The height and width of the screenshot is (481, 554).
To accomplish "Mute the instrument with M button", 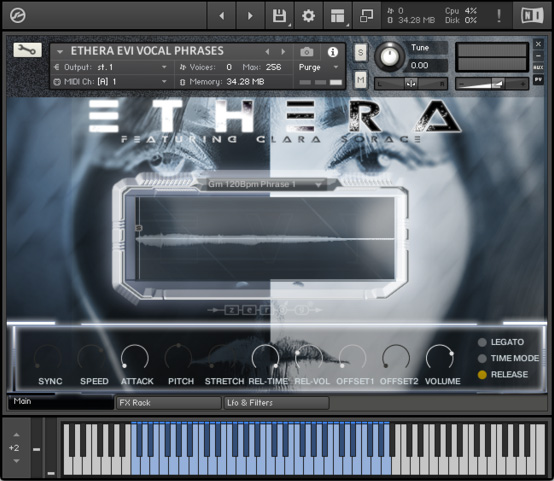I will pos(360,80).
